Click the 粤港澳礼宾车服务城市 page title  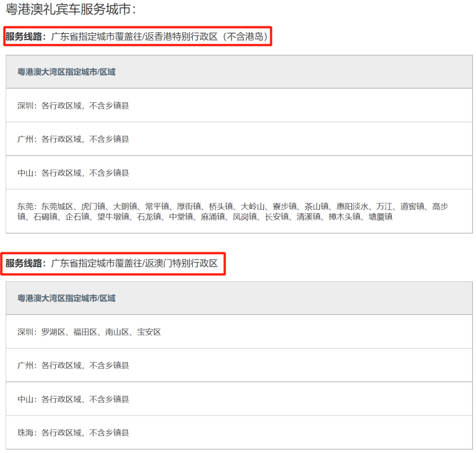point(71,9)
